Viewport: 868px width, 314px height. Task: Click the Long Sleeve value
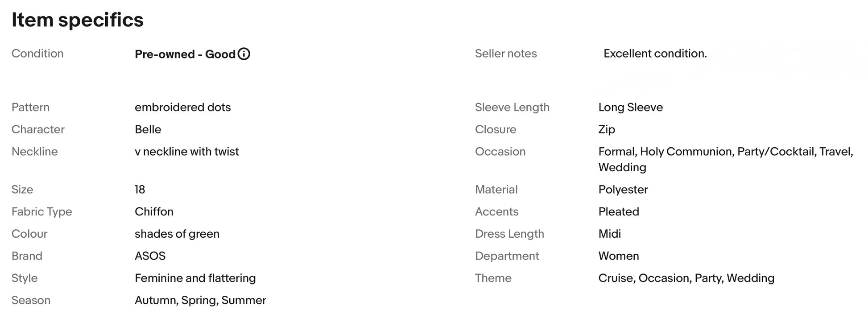[631, 107]
